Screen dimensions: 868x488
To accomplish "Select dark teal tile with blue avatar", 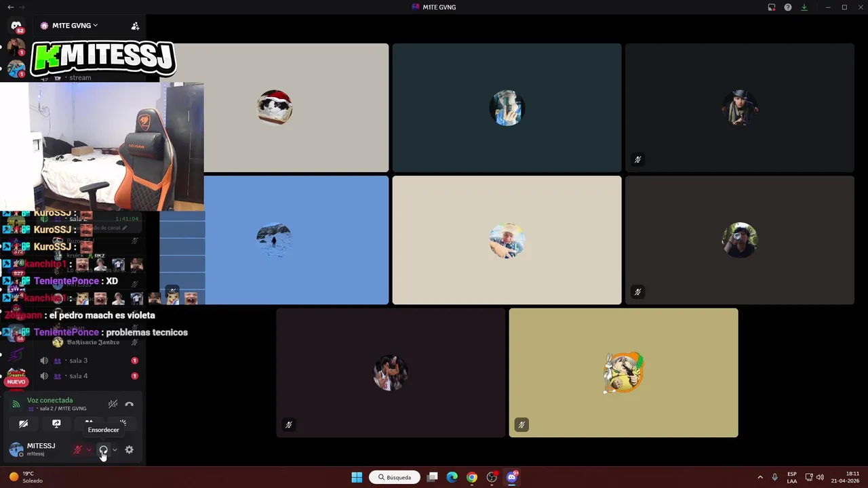I will (x=507, y=108).
